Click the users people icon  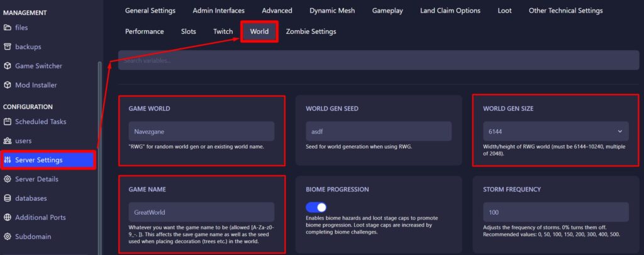click(8, 141)
